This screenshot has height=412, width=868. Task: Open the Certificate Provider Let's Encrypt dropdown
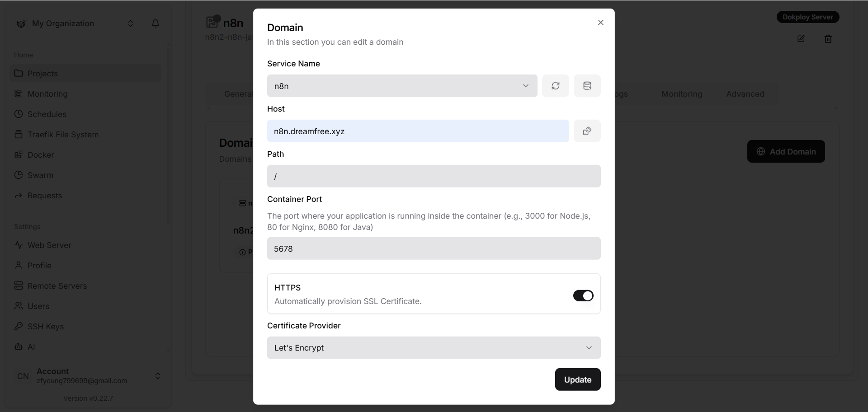434,348
